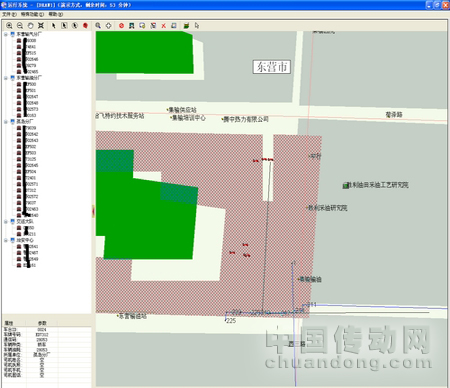The image size is (450, 388).
Task: Collapse the 东营输油分厂 tree group
Action: 6,78
